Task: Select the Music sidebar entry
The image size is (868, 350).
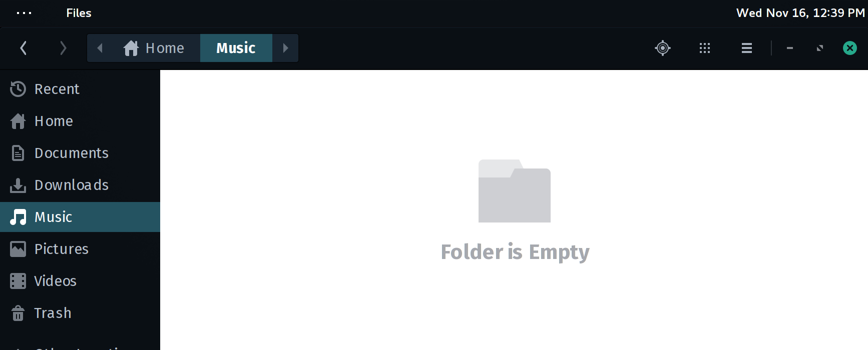Action: click(x=80, y=217)
